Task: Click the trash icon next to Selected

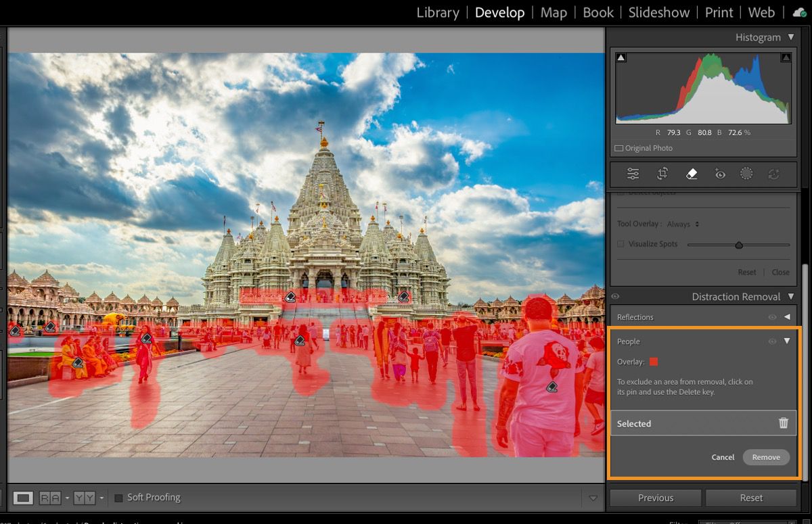Action: [784, 423]
